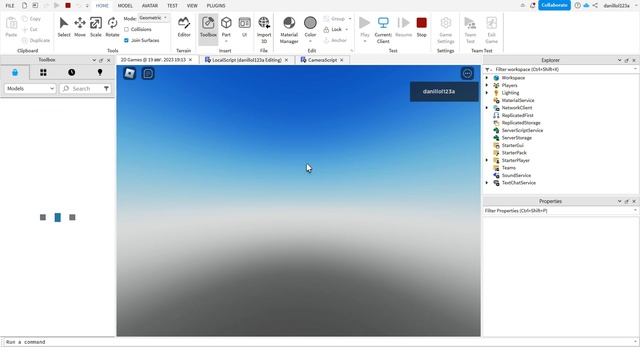The height and width of the screenshot is (360, 640).
Task: Select StarterGui in Explorer
Action: point(512,145)
